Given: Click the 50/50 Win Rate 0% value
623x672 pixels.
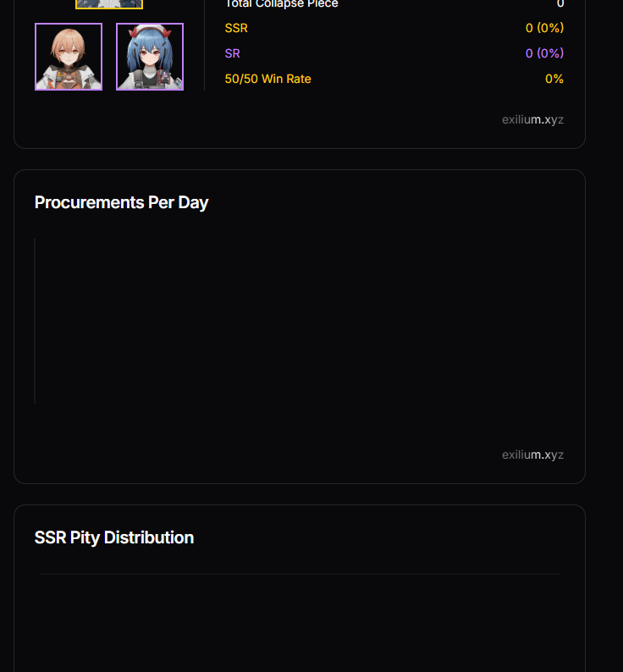Looking at the screenshot, I should click(554, 79).
